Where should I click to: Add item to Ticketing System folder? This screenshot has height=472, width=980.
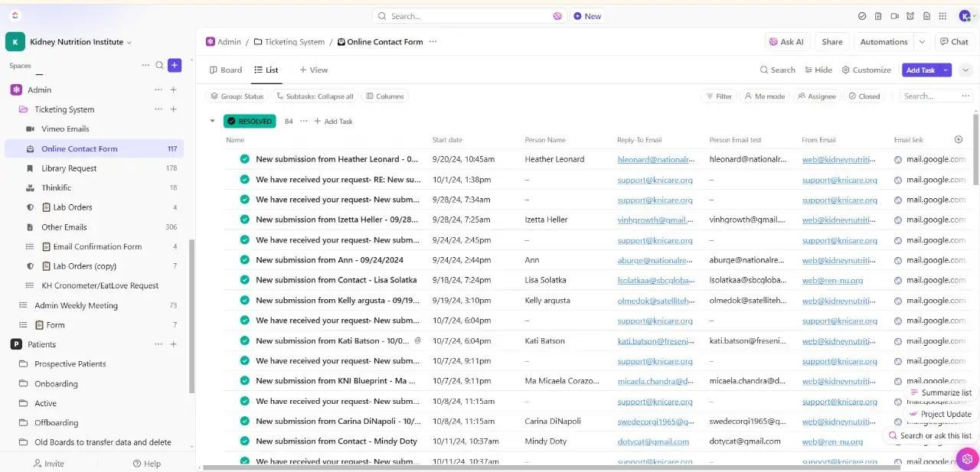coord(174,109)
